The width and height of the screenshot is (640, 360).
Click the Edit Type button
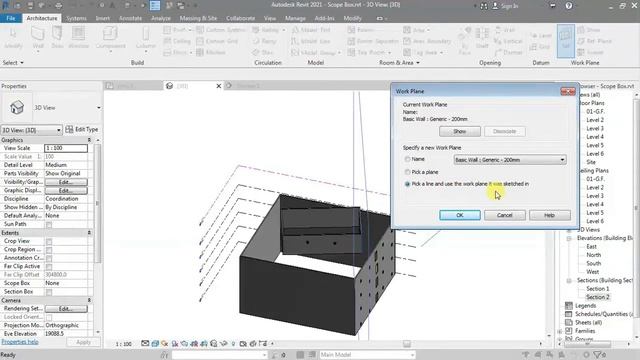click(82, 129)
